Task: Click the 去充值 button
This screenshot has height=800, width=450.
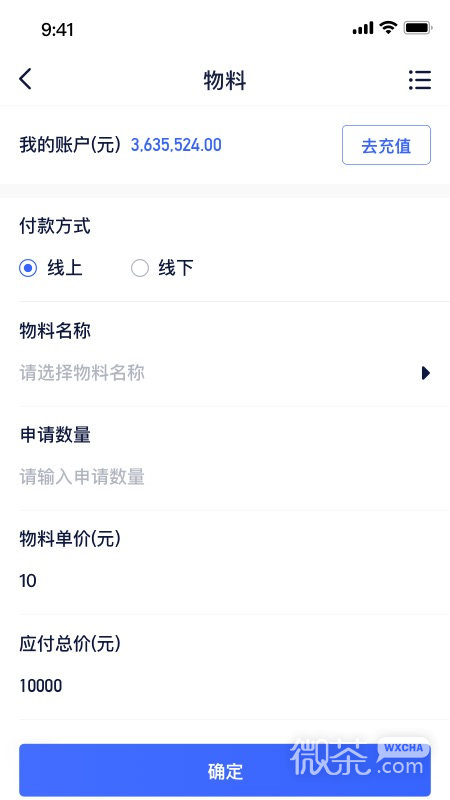Action: 386,145
